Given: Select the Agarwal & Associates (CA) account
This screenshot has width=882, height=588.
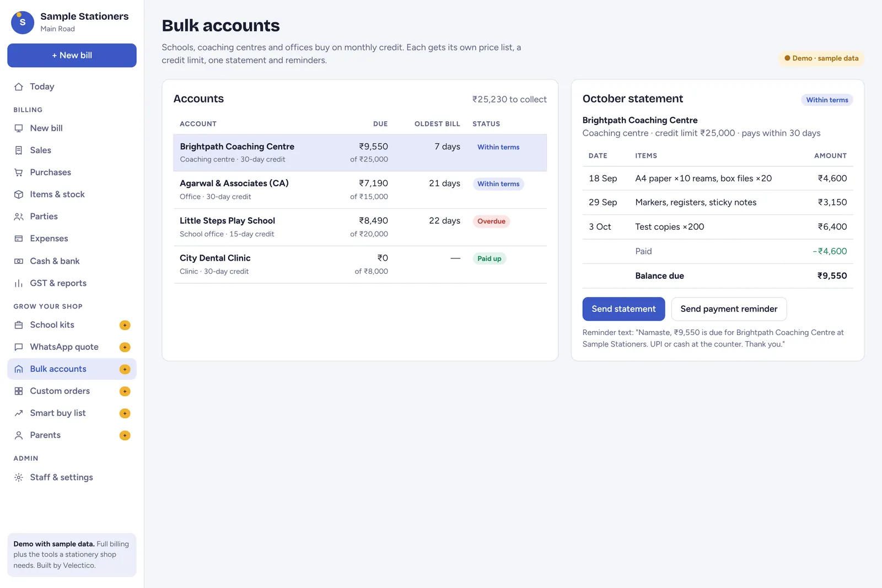Looking at the screenshot, I should (360, 190).
